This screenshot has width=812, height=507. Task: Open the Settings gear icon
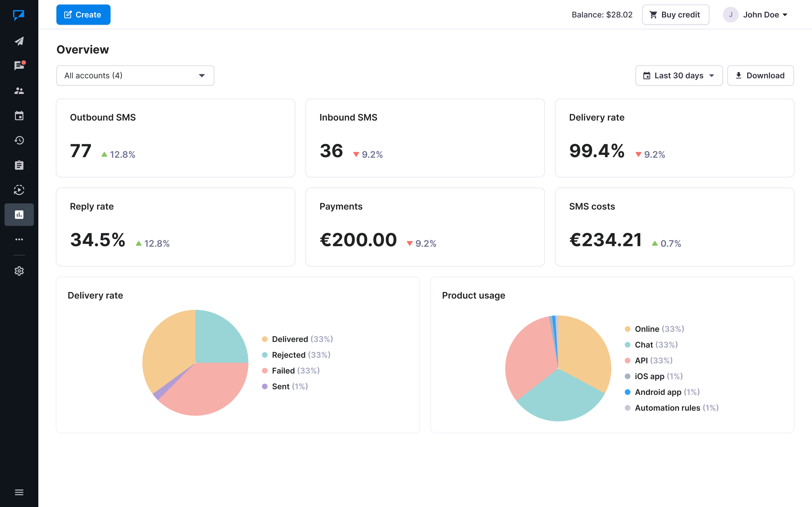point(19,271)
